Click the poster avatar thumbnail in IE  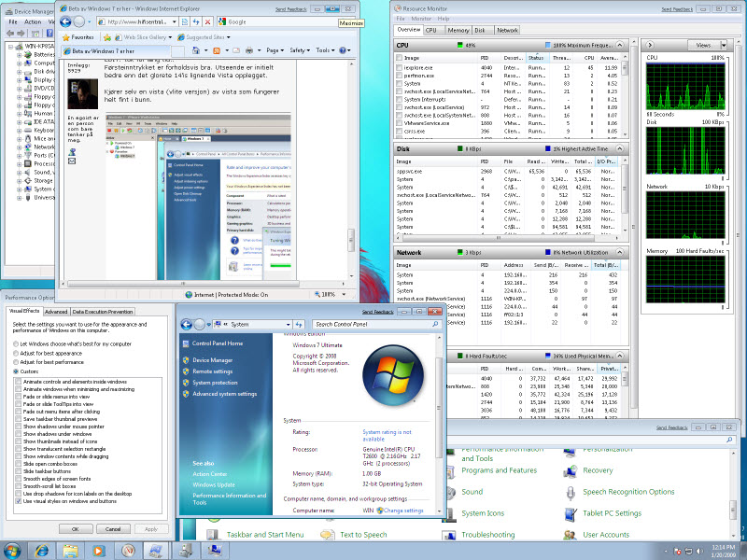(x=82, y=94)
